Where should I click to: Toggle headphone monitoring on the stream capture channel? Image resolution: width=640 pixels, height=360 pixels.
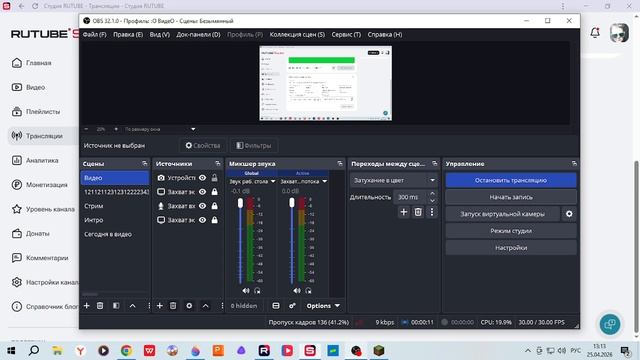pos(309,291)
